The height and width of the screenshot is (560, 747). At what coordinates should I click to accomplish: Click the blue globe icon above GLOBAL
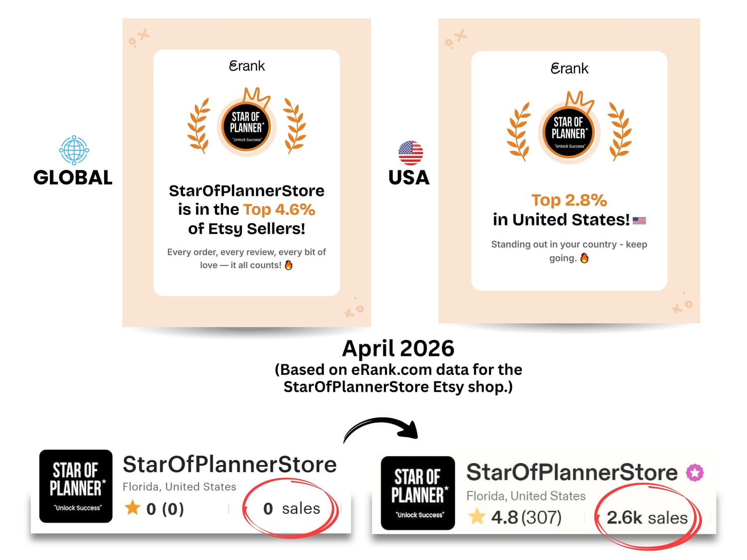click(74, 150)
